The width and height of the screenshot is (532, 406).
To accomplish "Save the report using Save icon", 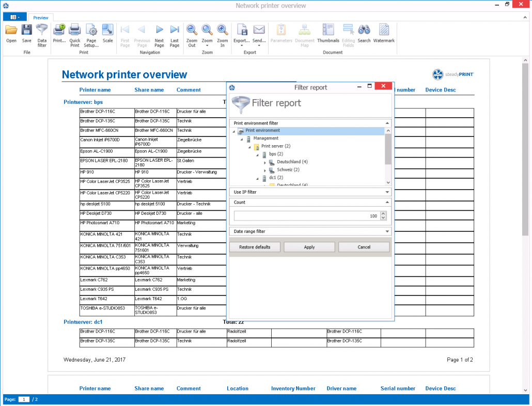I will click(26, 33).
